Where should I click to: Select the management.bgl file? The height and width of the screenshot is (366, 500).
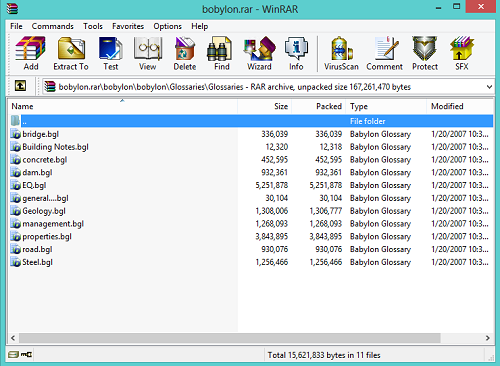pyautogui.click(x=53, y=223)
